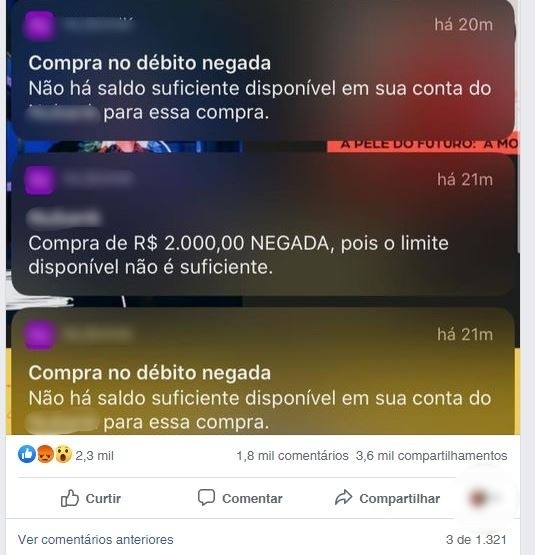
Task: Click the R$ 2.000,00 NEGADA notification
Action: click(x=263, y=224)
